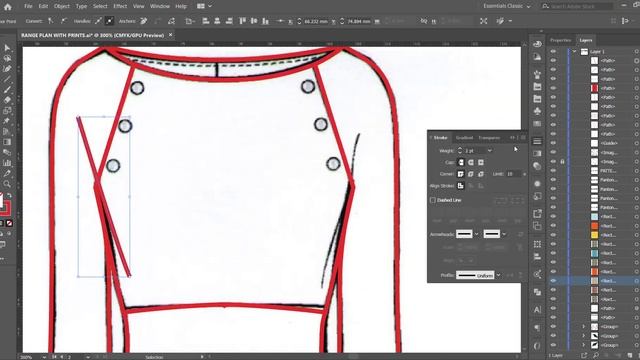Click the stroke Weight value field
Screen dimensions: 640x360
(x=474, y=151)
